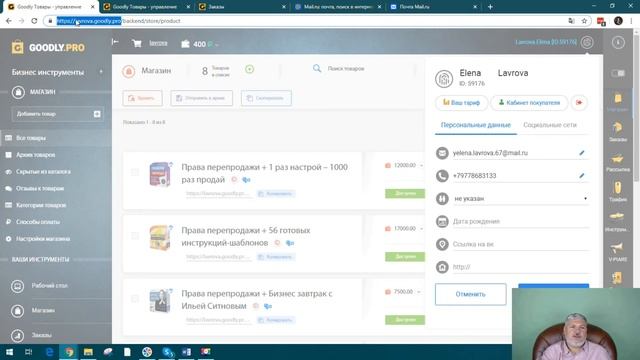Switch to the Почта Mail.ru browser tab

click(433, 7)
